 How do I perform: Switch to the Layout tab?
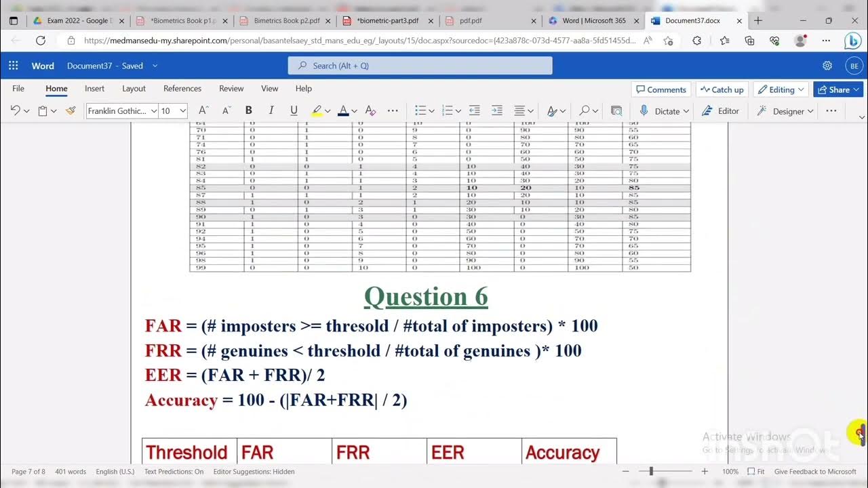coord(134,89)
